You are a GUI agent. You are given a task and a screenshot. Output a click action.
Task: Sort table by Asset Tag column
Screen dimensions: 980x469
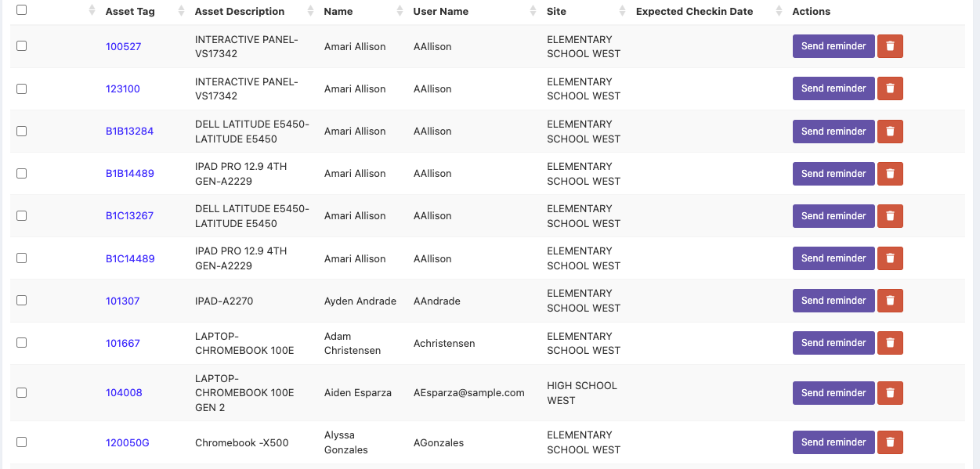[x=130, y=12]
